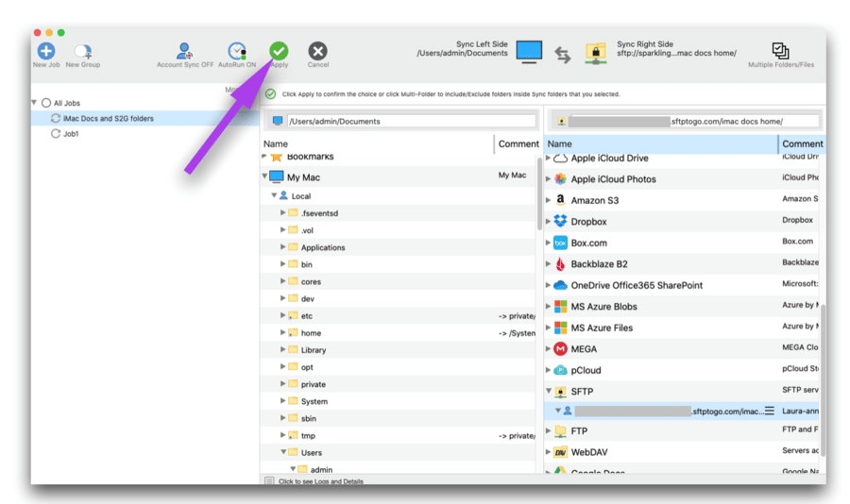This screenshot has width=850, height=504.
Task: Click the MEGA icon
Action: (x=560, y=349)
